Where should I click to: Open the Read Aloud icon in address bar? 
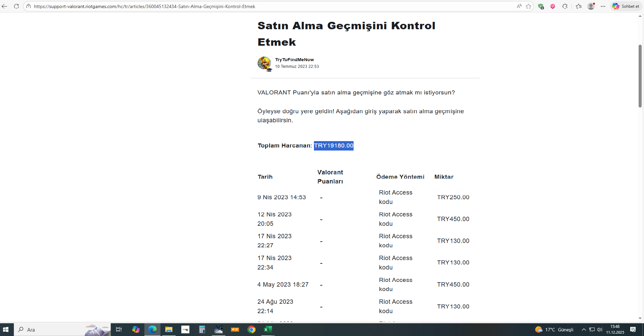519,6
